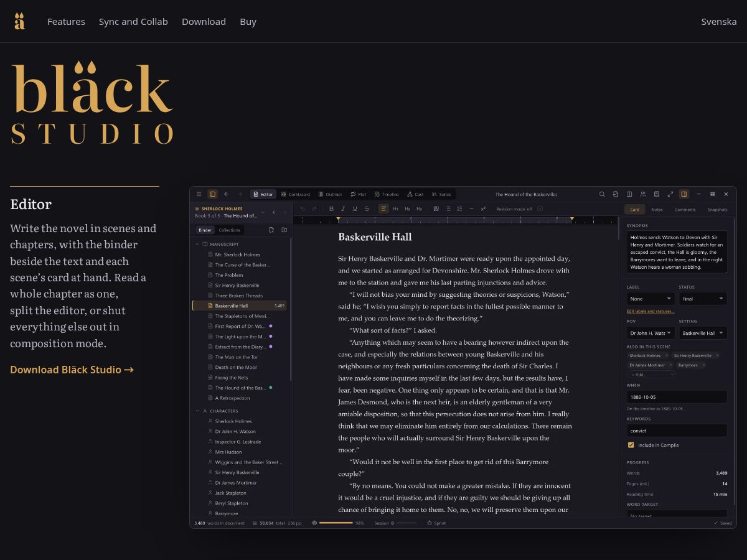Click Buy in website navbar
747x560 pixels.
pos(248,21)
